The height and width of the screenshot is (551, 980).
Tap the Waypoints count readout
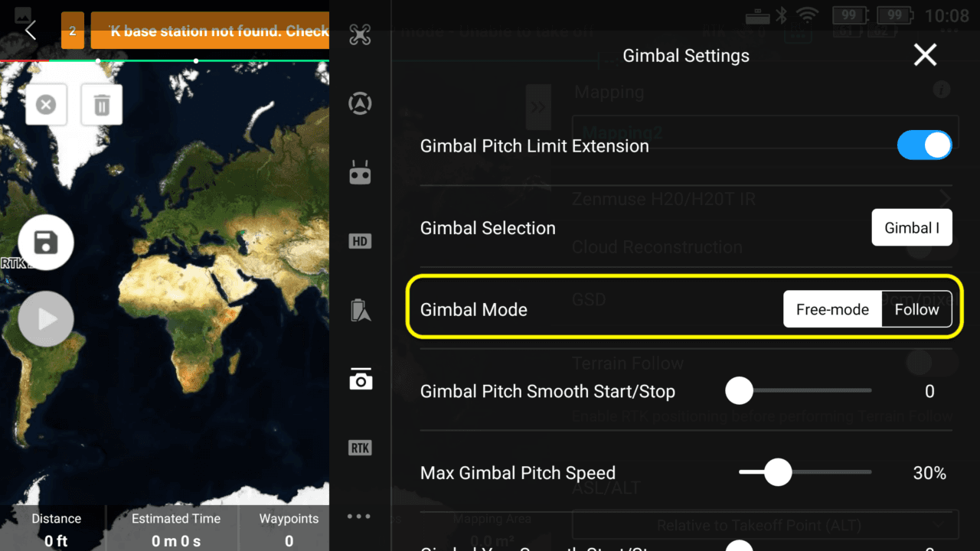(x=289, y=530)
